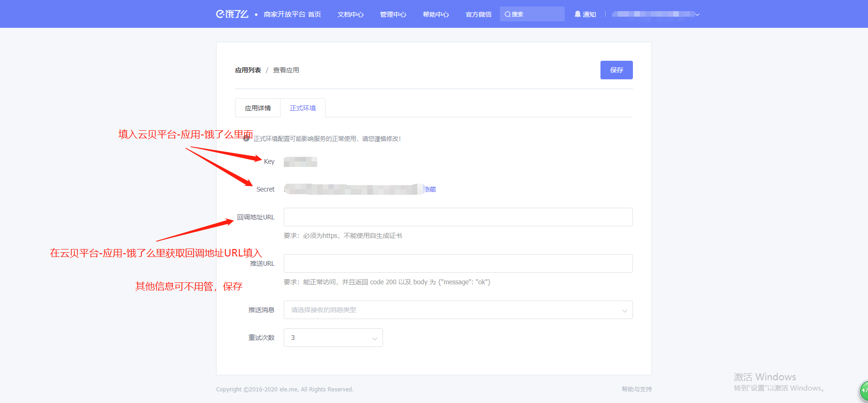The height and width of the screenshot is (403, 868).
Task: Click the notification bell icon
Action: tap(577, 14)
